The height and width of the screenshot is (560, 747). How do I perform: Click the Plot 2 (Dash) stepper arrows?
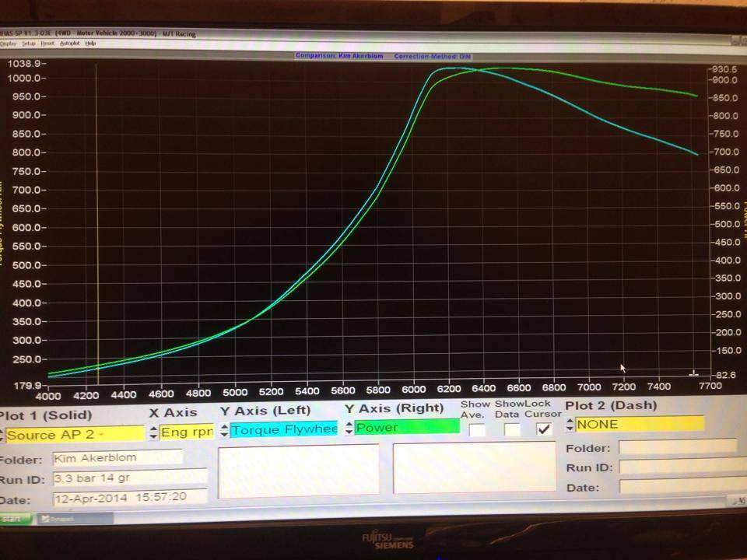(570, 425)
